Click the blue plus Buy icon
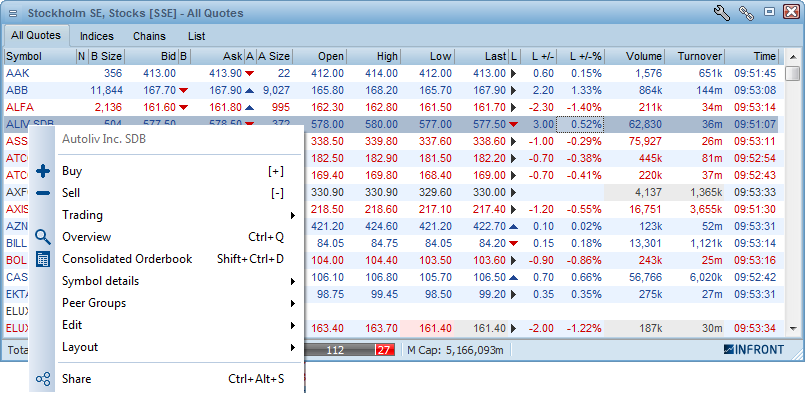805x393 pixels. (x=43, y=171)
